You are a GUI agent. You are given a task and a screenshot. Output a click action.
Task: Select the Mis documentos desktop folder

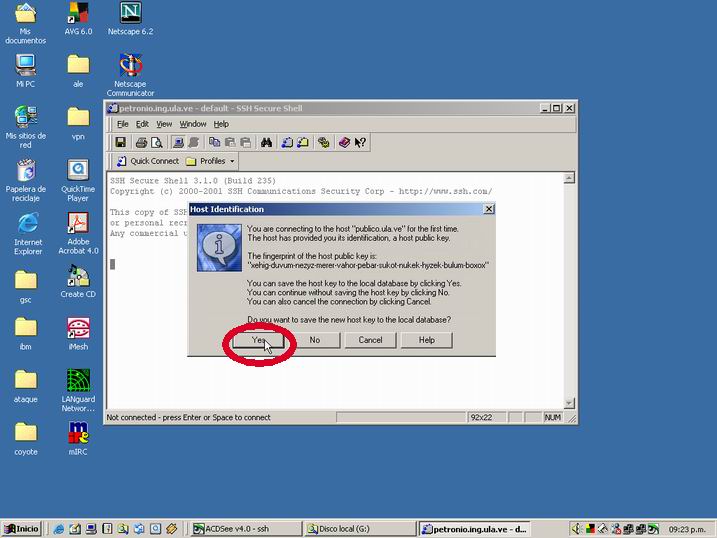(26, 23)
